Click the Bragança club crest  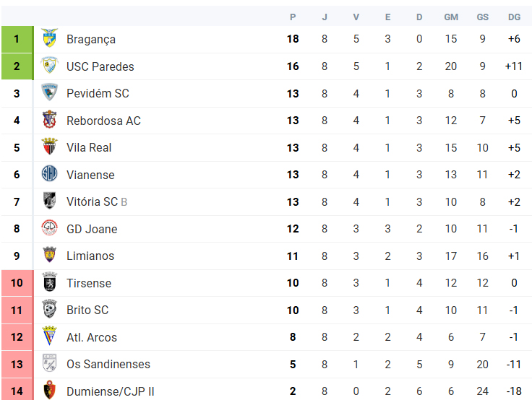tap(50, 38)
